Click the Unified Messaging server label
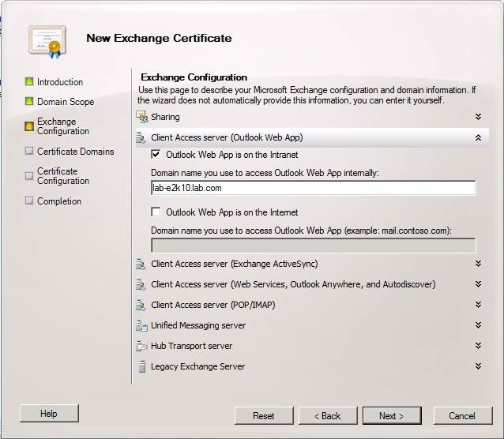The height and width of the screenshot is (439, 504). click(198, 325)
